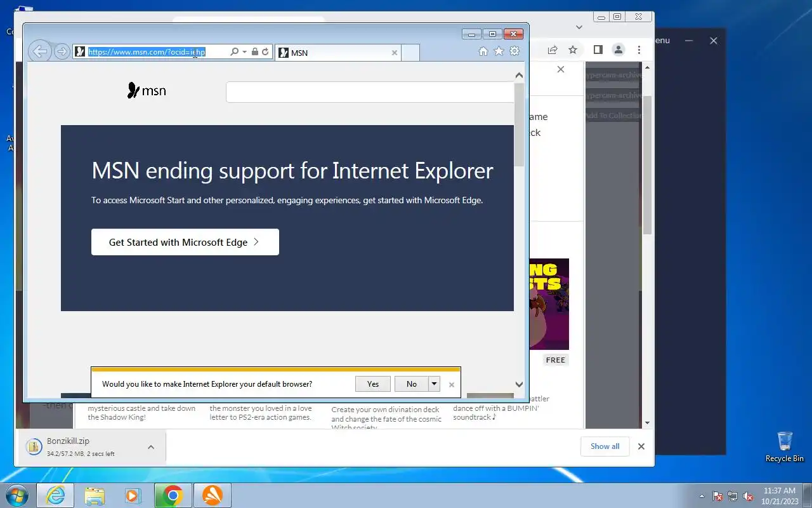Answer No to default browser prompt
The height and width of the screenshot is (508, 812).
tap(412, 384)
